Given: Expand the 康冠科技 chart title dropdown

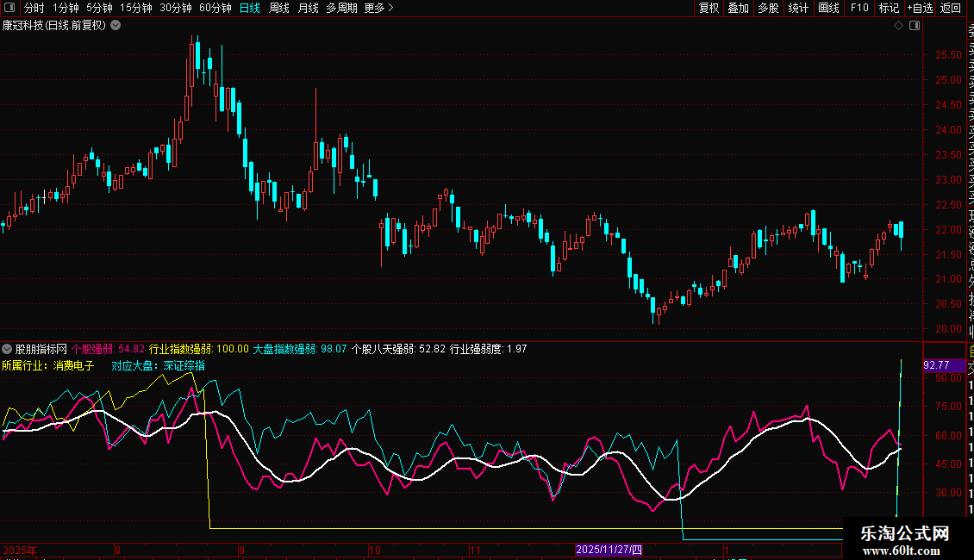Looking at the screenshot, I should [x=116, y=25].
